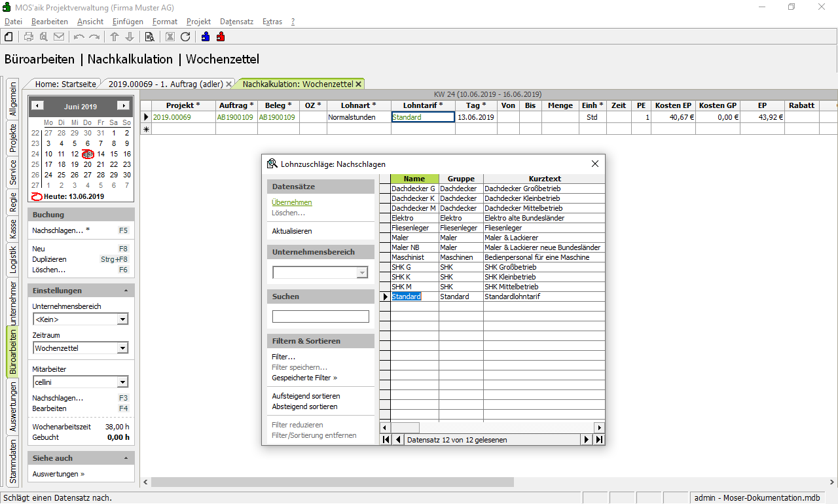Click the Übernehmen link in dialog

(292, 202)
